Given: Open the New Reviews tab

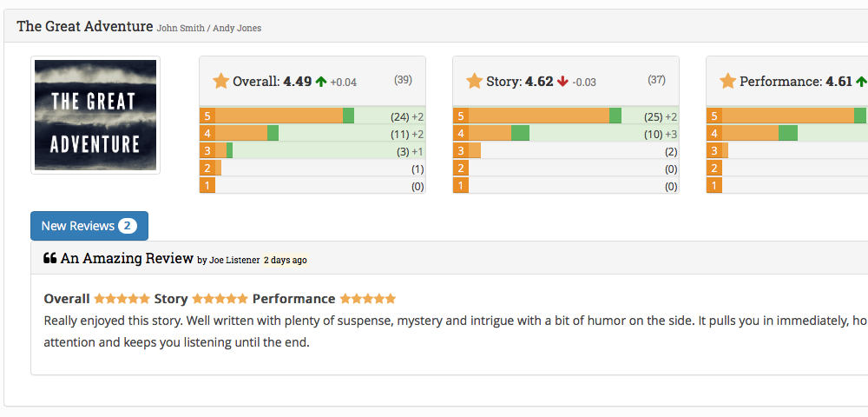Looking at the screenshot, I should 78,226.
